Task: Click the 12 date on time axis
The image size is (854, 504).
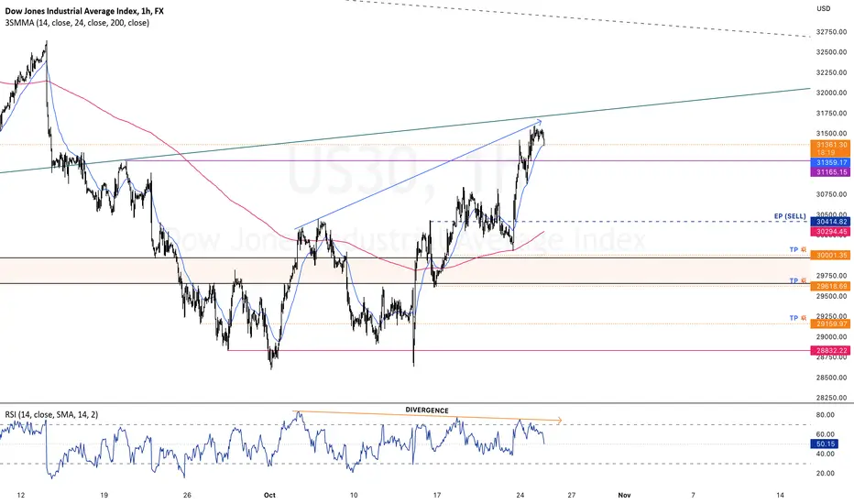Action: [x=21, y=495]
